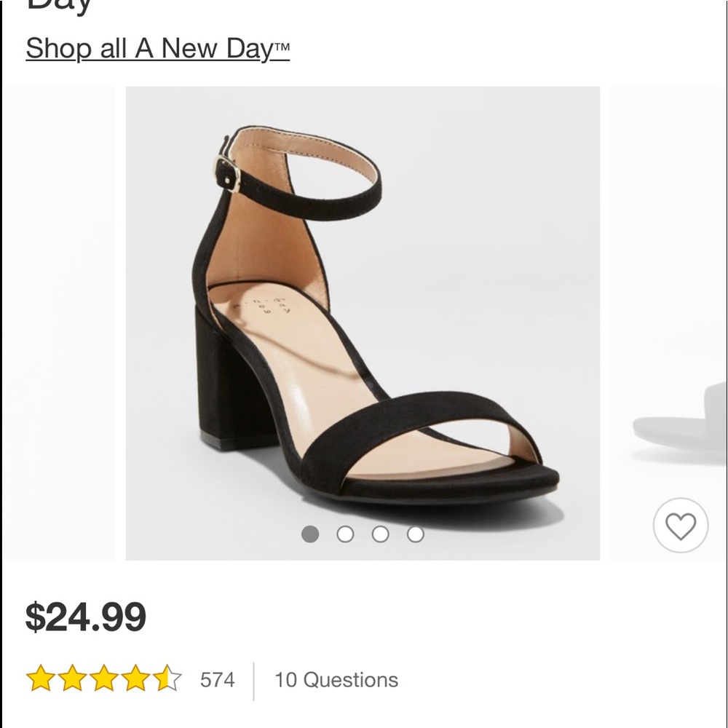Click the second gold rating star
Image resolution: width=728 pixels, height=728 pixels.
(71, 680)
